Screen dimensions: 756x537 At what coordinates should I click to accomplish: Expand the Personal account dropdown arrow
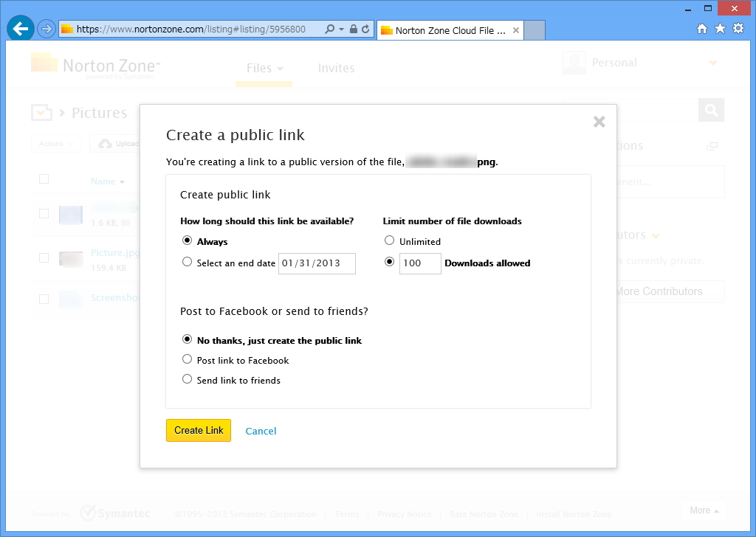tap(714, 63)
